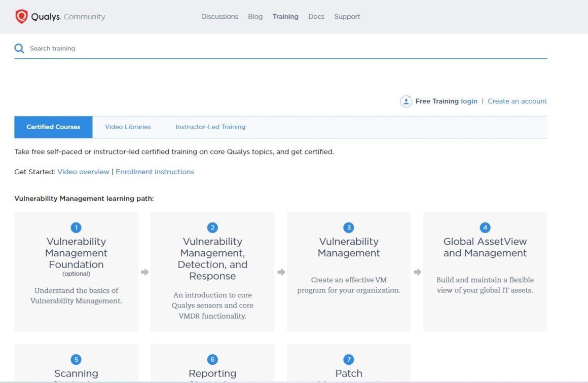This screenshot has width=588, height=383.
Task: Open the Video overview link
Action: point(83,172)
